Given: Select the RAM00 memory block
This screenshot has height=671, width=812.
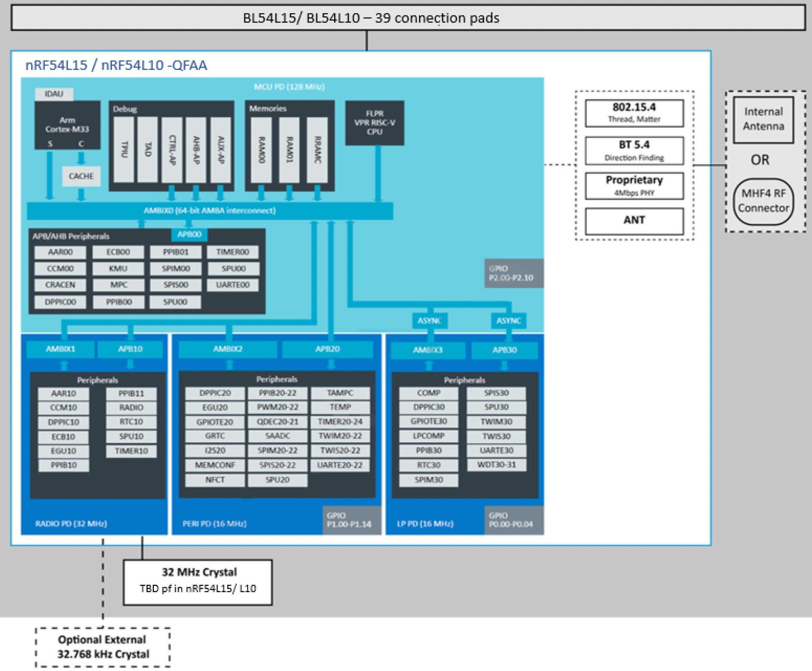Looking at the screenshot, I should tap(261, 149).
